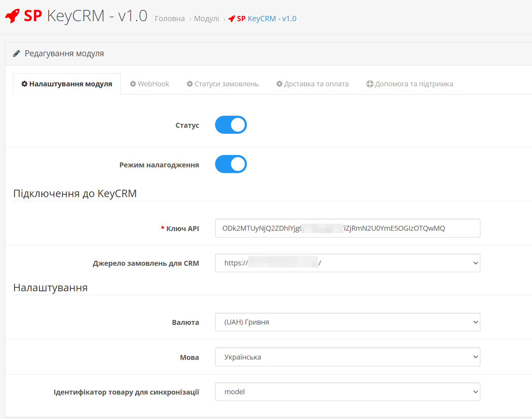The height and width of the screenshot is (419, 532).
Task: Click gear icon on Доставка та оплата tab
Action: tap(279, 84)
